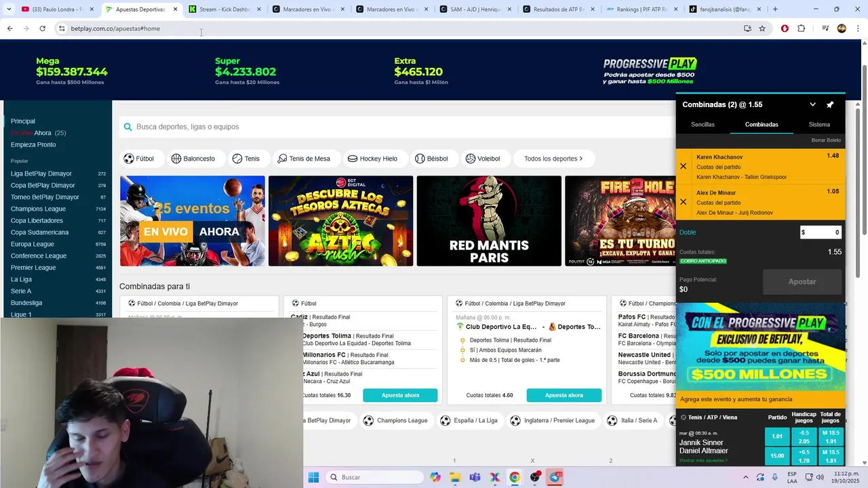Click search magnifier icon
The height and width of the screenshot is (488, 868).
point(127,127)
